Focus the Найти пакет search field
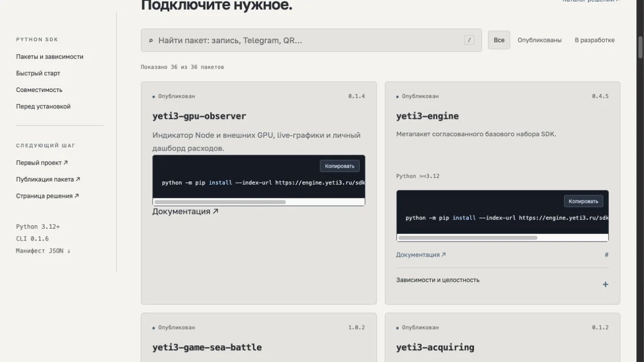 311,40
